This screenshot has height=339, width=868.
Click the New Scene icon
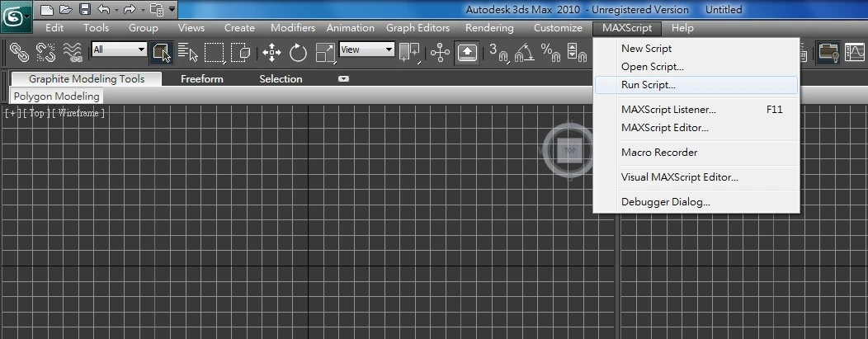[47, 9]
